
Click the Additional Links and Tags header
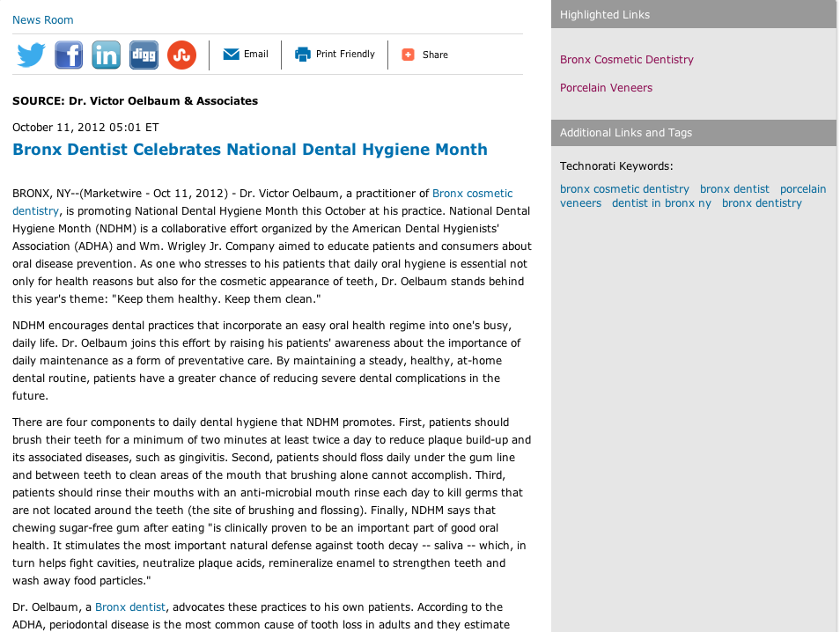point(694,133)
